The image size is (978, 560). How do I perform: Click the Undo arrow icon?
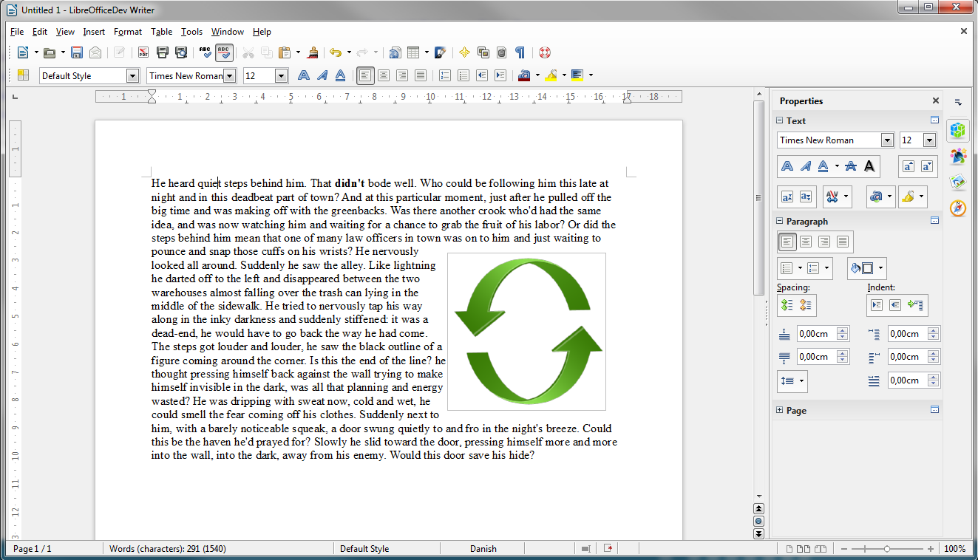click(x=336, y=52)
